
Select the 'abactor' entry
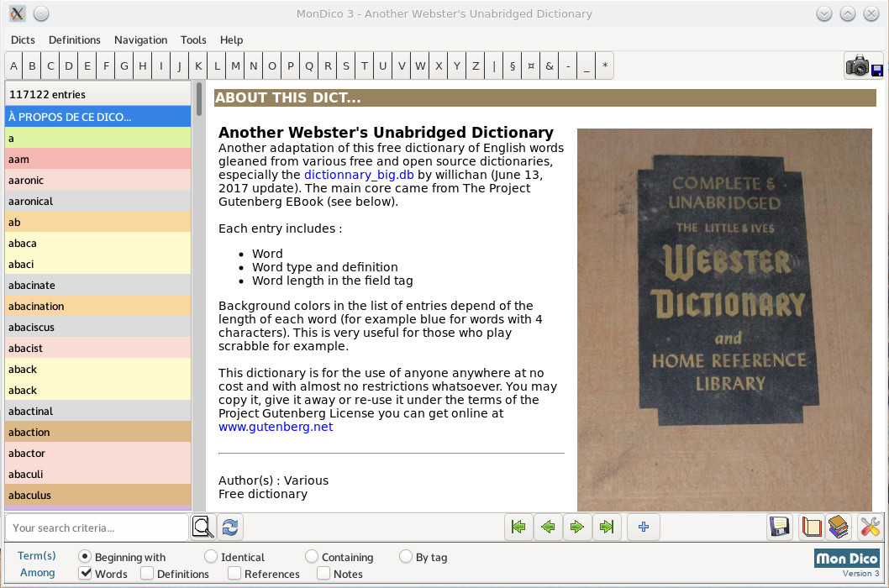pos(98,453)
